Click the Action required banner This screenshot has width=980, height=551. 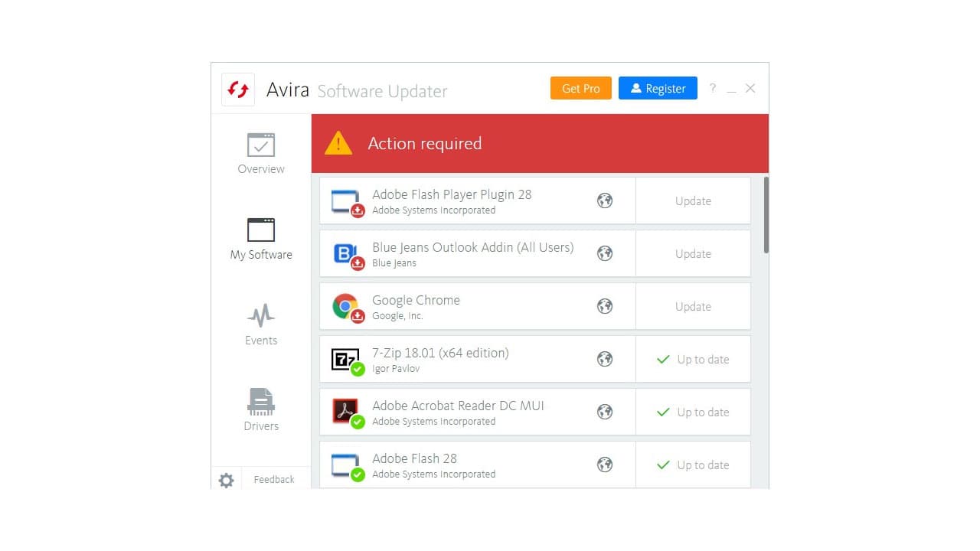point(536,142)
